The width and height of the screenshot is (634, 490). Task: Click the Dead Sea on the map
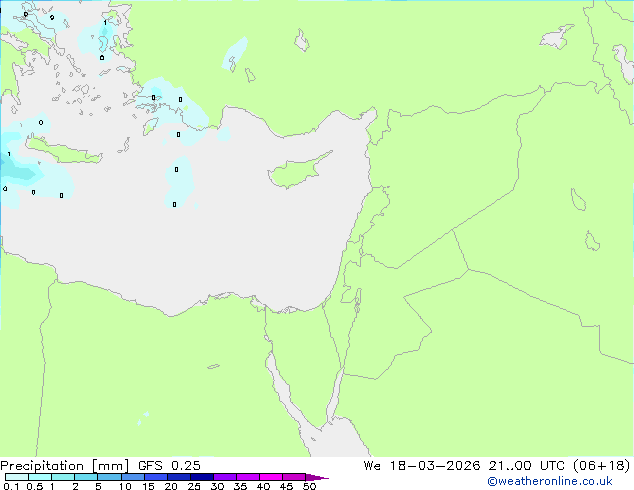pyautogui.click(x=357, y=300)
